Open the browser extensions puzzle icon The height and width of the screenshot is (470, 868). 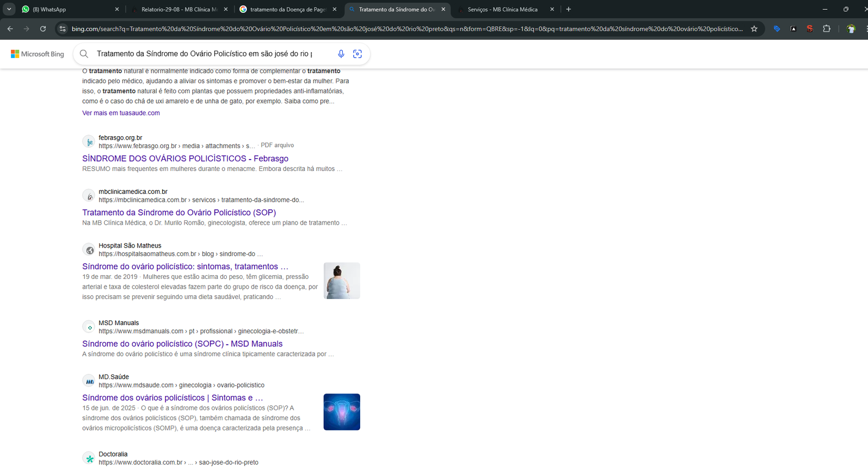pyautogui.click(x=827, y=29)
